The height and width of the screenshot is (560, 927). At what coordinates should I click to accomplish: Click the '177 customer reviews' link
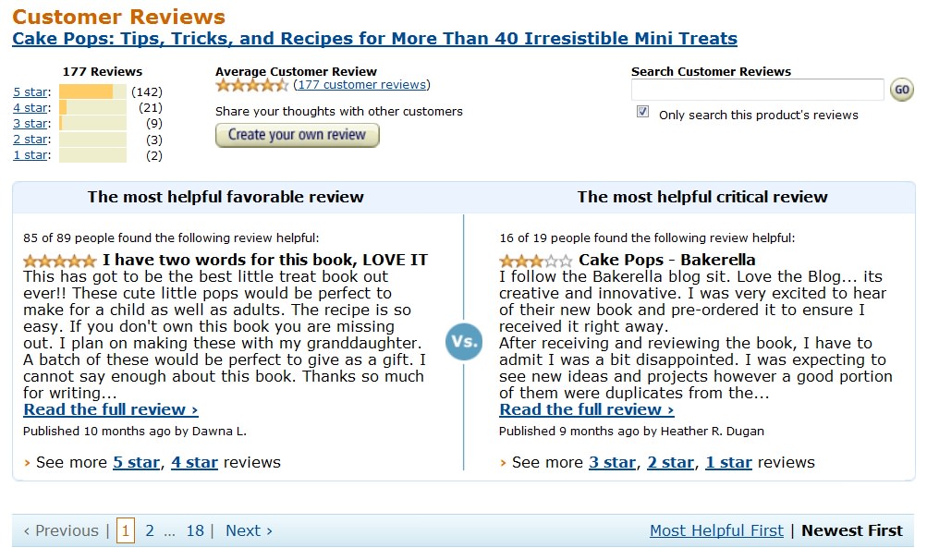(361, 84)
